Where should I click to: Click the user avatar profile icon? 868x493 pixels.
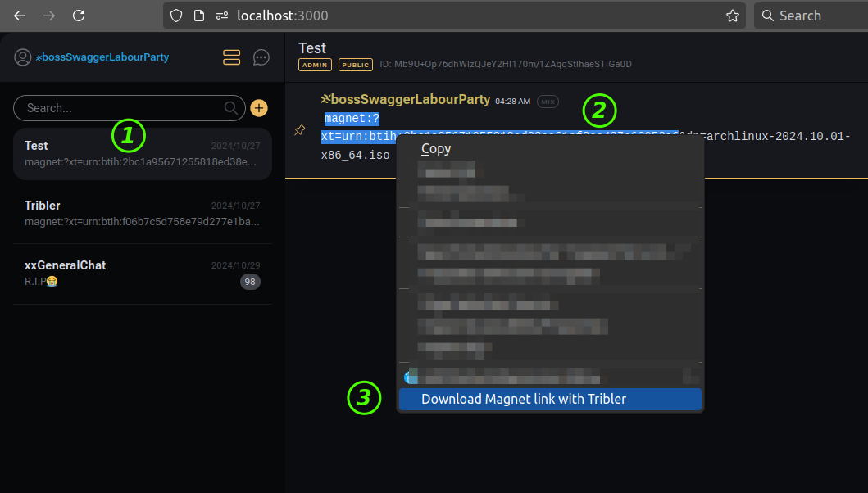pos(22,57)
